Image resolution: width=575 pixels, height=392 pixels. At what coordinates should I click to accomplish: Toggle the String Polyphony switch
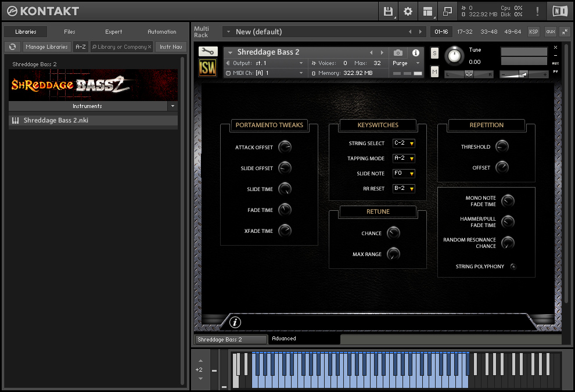(x=513, y=267)
